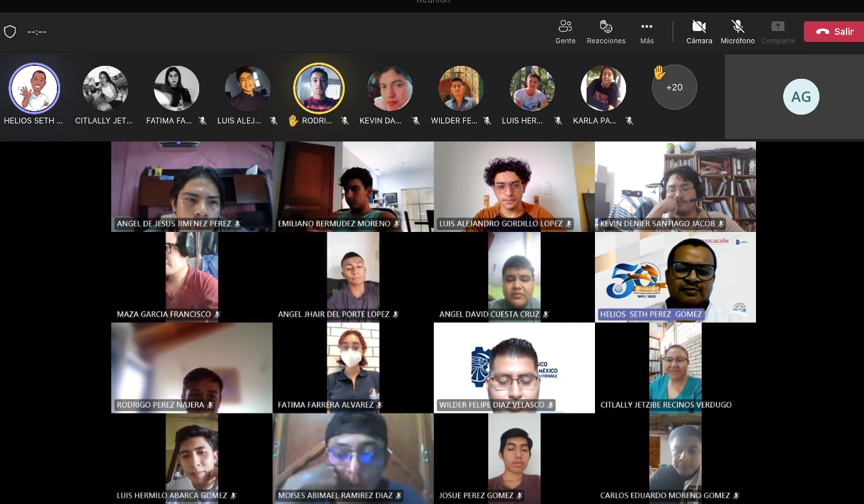
Task: Select Karla Pa... avatar in top strip
Action: [x=603, y=89]
